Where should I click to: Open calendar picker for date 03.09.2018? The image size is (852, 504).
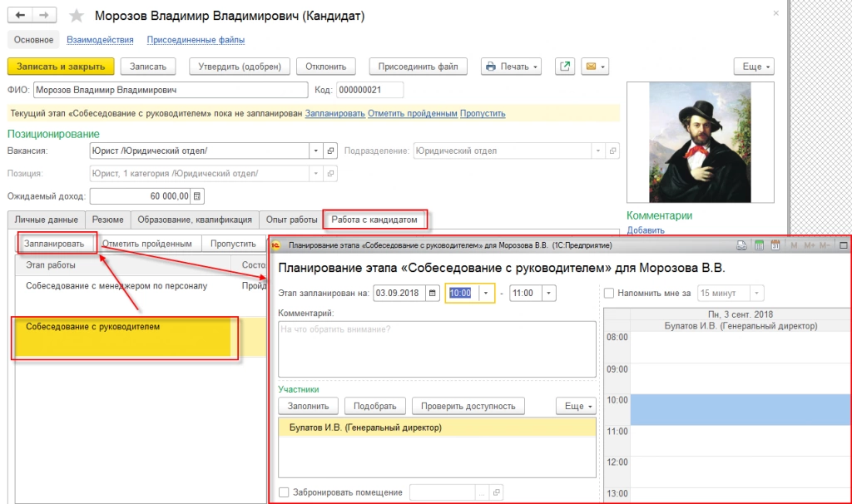pos(433,294)
